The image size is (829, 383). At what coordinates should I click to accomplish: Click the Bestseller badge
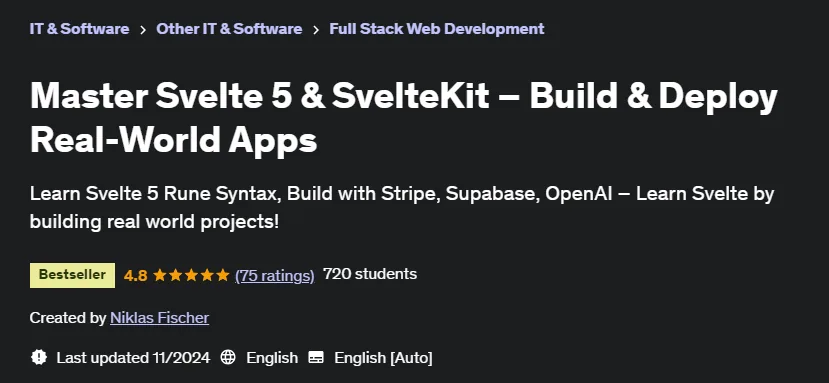(x=72, y=275)
